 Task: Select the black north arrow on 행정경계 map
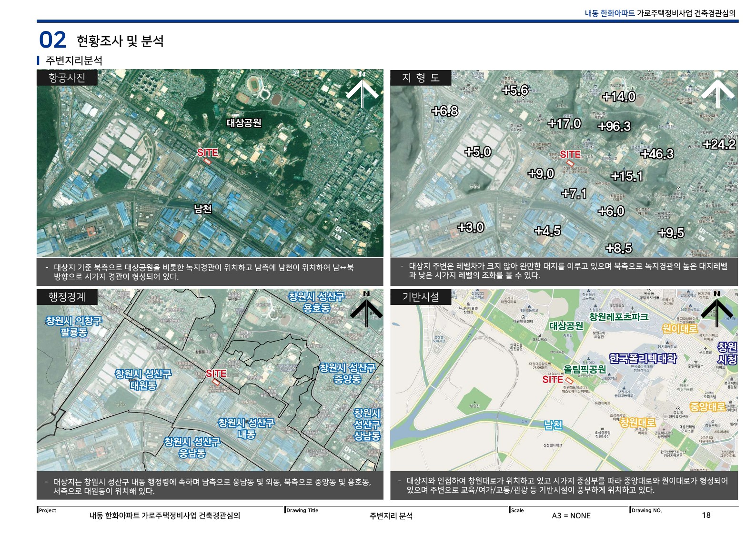coord(366,309)
